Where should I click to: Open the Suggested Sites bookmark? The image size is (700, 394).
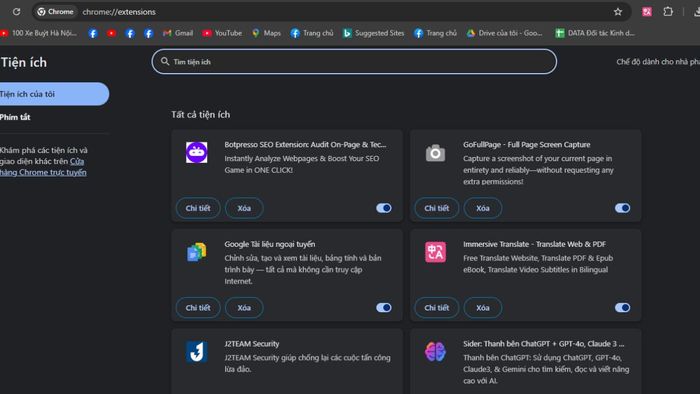(373, 33)
